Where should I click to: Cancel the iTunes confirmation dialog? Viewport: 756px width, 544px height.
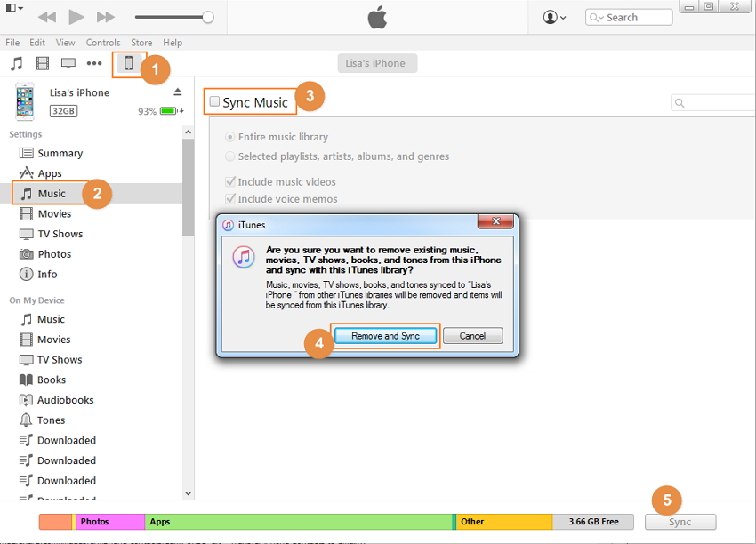[x=472, y=336]
